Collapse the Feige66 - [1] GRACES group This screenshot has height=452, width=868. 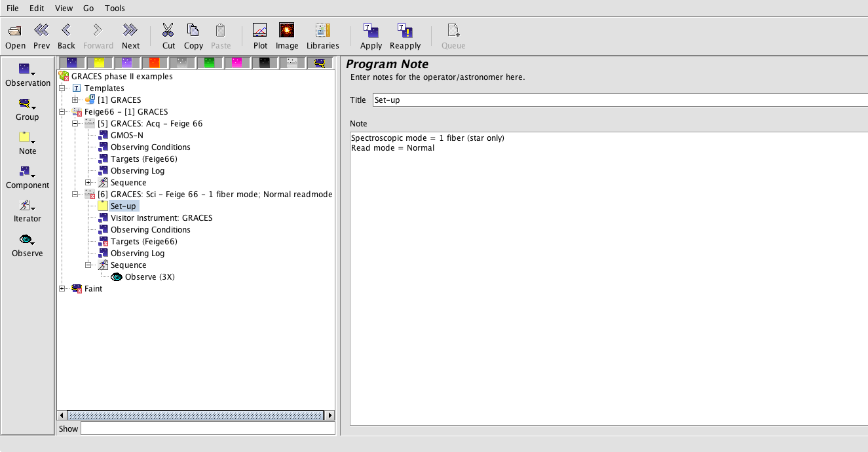[62, 112]
